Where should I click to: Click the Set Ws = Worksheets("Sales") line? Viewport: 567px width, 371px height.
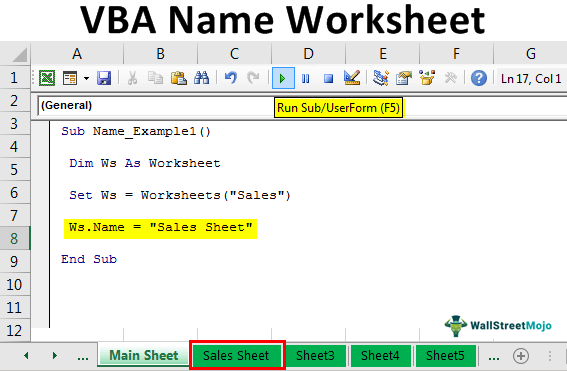pyautogui.click(x=180, y=195)
